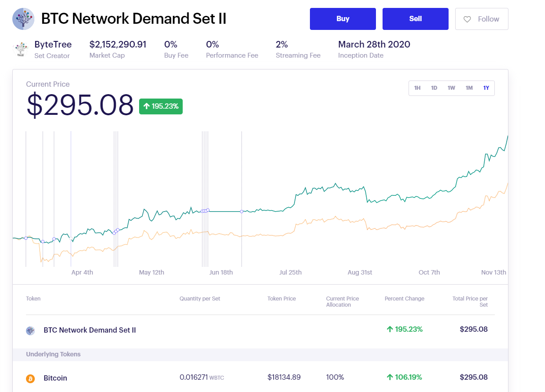
Task: Click the Bitcoin token name
Action: point(55,378)
